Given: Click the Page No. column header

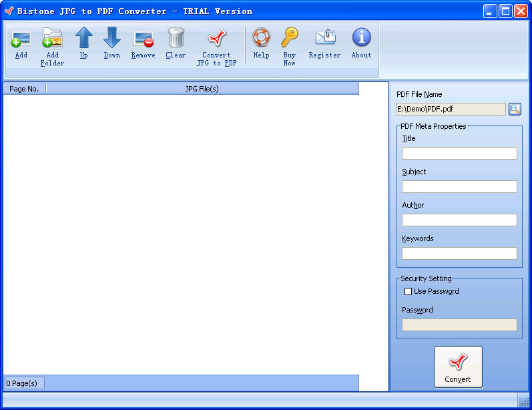Looking at the screenshot, I should [x=24, y=89].
